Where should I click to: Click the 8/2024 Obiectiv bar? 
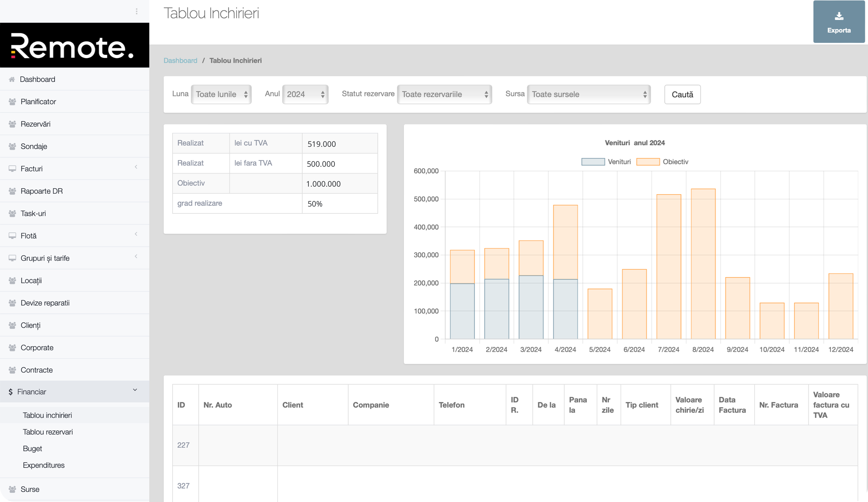(x=703, y=264)
